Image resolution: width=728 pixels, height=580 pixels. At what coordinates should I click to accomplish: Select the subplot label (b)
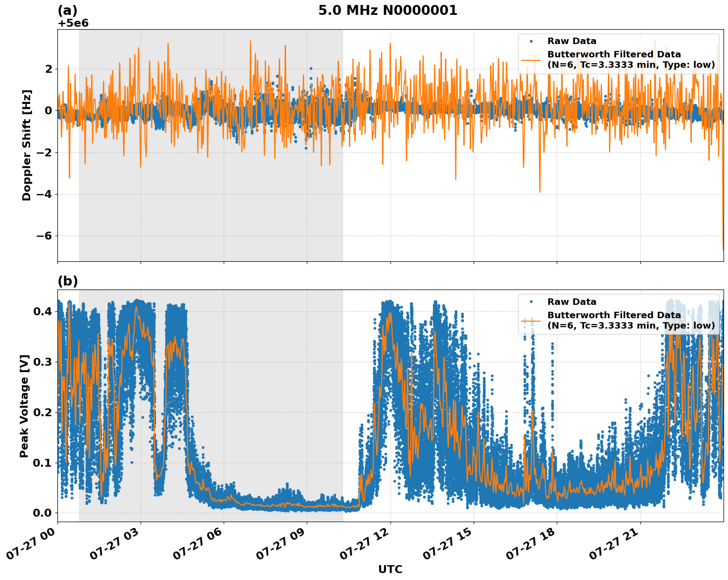pos(67,281)
